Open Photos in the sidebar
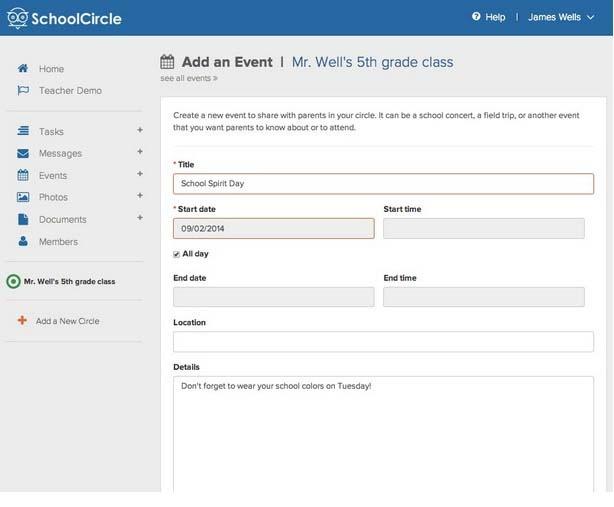Image resolution: width=614 pixels, height=507 pixels. coord(53,197)
